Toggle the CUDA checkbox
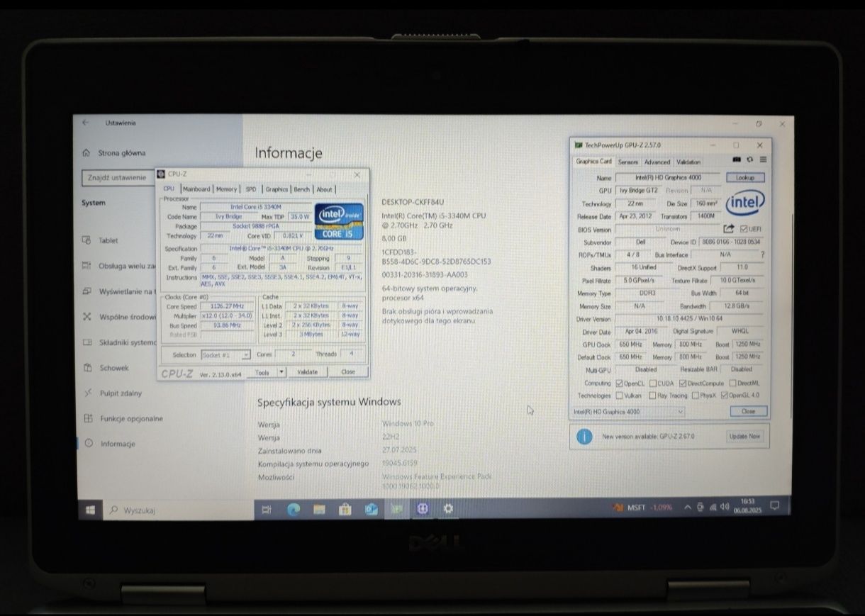This screenshot has width=865, height=616. (652, 383)
